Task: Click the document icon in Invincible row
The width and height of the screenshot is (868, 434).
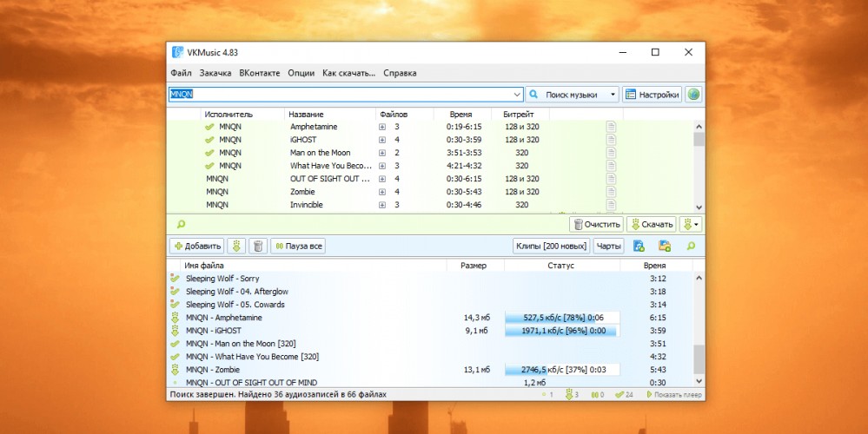Action: tap(611, 205)
